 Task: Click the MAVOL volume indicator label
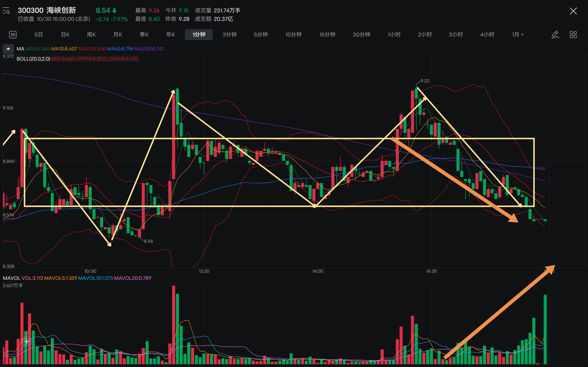[11, 278]
